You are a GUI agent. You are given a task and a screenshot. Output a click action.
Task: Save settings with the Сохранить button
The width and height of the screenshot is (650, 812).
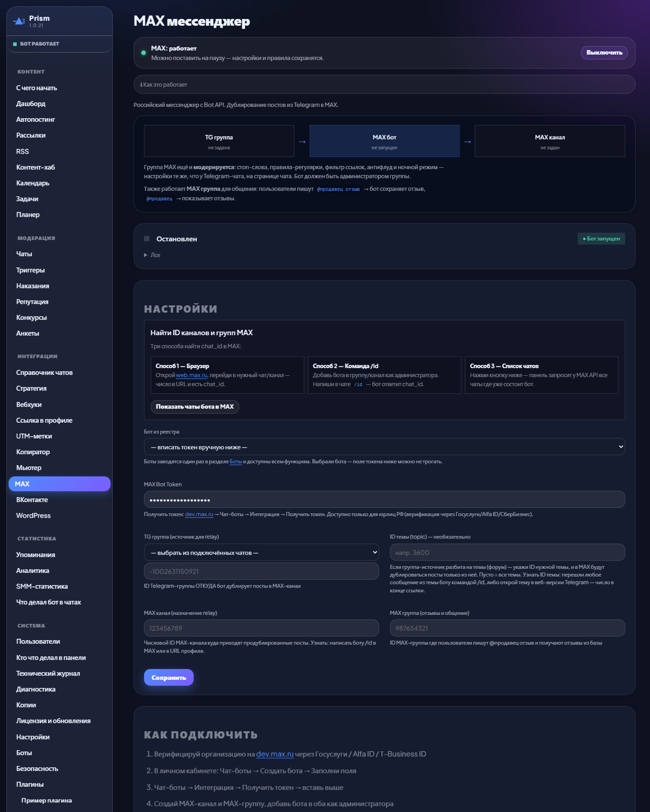[x=169, y=678]
